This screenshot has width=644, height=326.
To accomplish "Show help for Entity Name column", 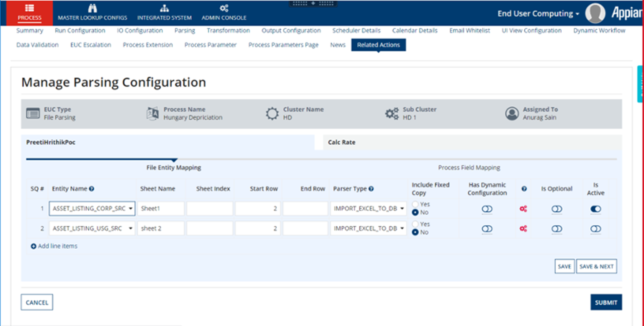I will click(92, 189).
